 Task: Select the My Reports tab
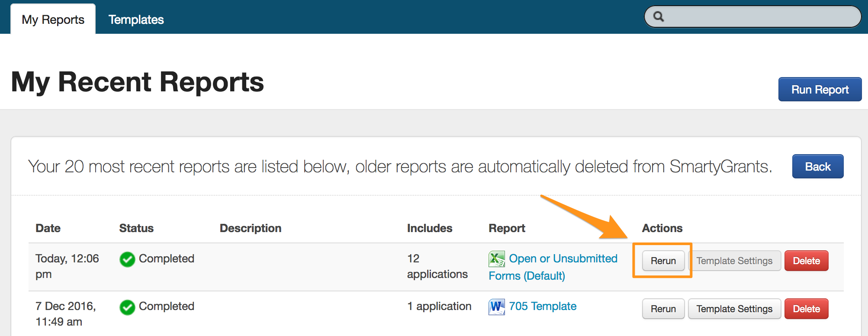[x=53, y=19]
